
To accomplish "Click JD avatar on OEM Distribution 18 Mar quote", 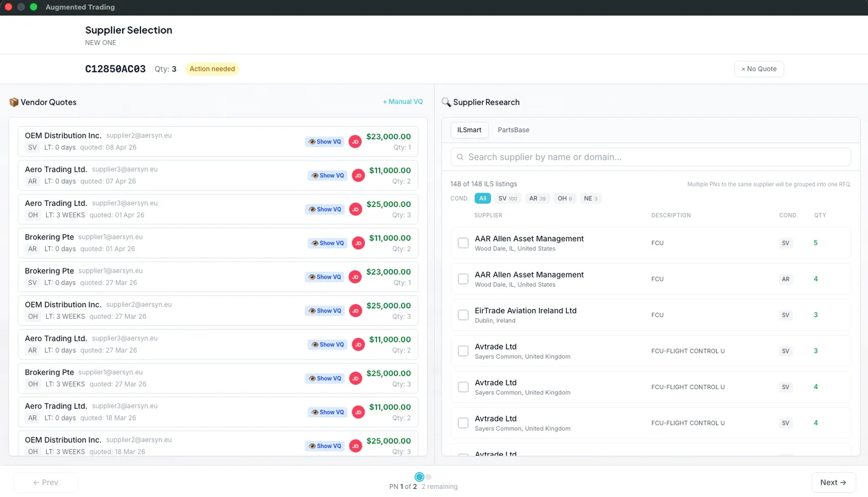I will 355,446.
